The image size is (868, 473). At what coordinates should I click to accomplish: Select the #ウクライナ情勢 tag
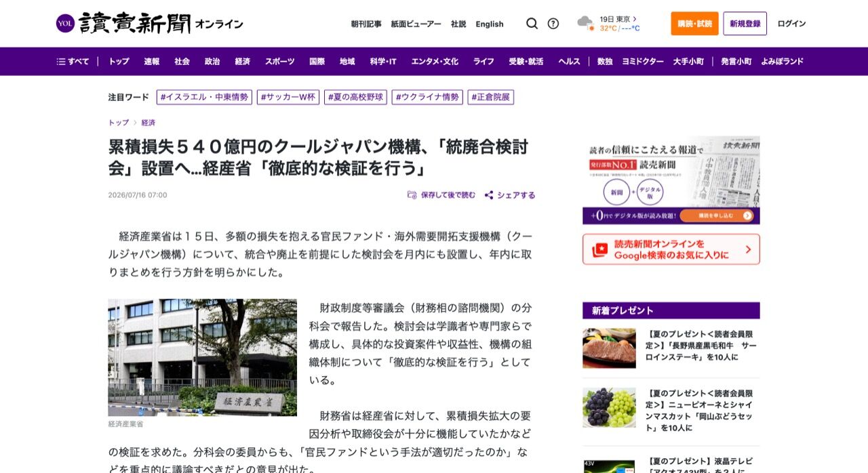click(x=427, y=97)
